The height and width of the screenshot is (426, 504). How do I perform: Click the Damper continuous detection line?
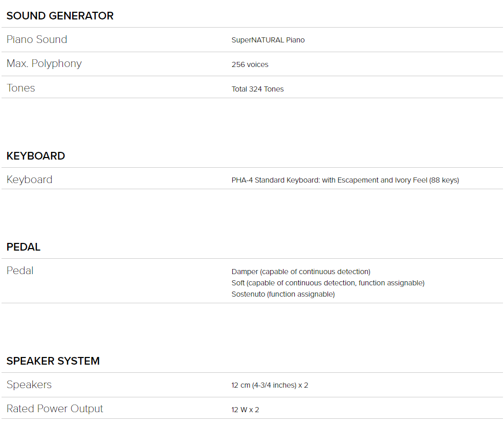pos(301,272)
